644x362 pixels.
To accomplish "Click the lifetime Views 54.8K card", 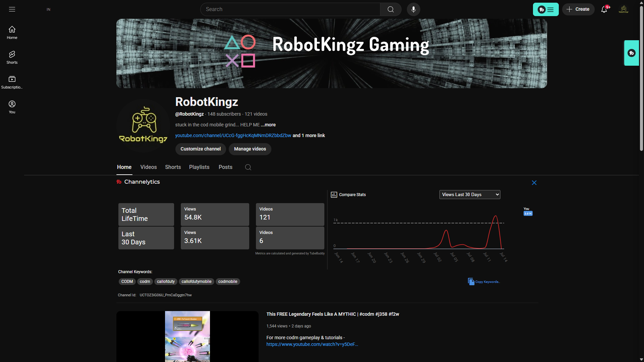I will click(215, 214).
